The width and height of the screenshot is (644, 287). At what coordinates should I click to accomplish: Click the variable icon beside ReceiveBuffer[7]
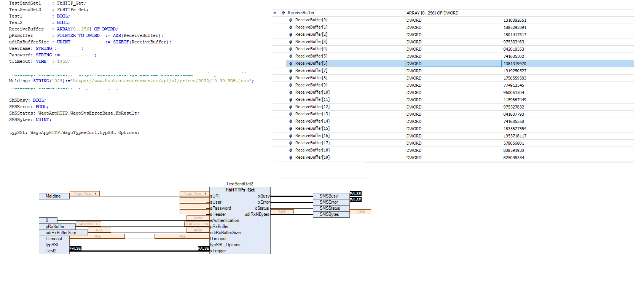click(291, 71)
